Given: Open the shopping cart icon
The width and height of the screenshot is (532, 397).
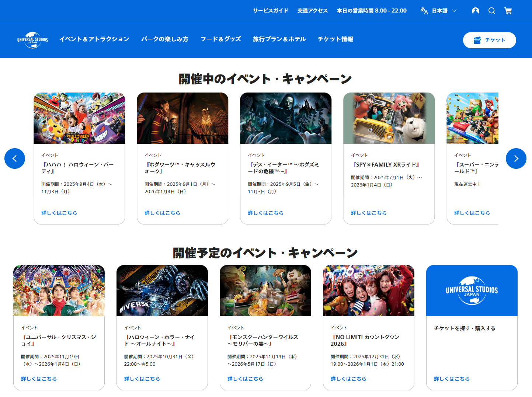Looking at the screenshot, I should (x=508, y=11).
